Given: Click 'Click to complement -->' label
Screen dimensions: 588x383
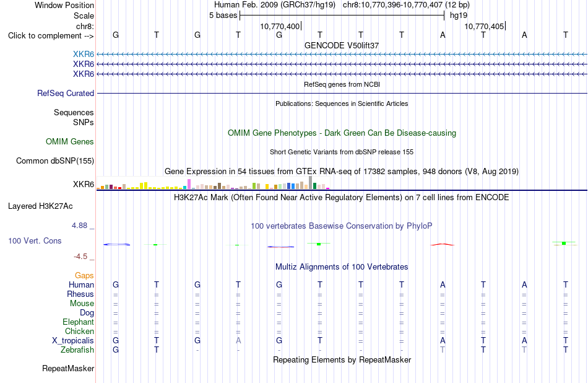Looking at the screenshot, I should pyautogui.click(x=51, y=36).
